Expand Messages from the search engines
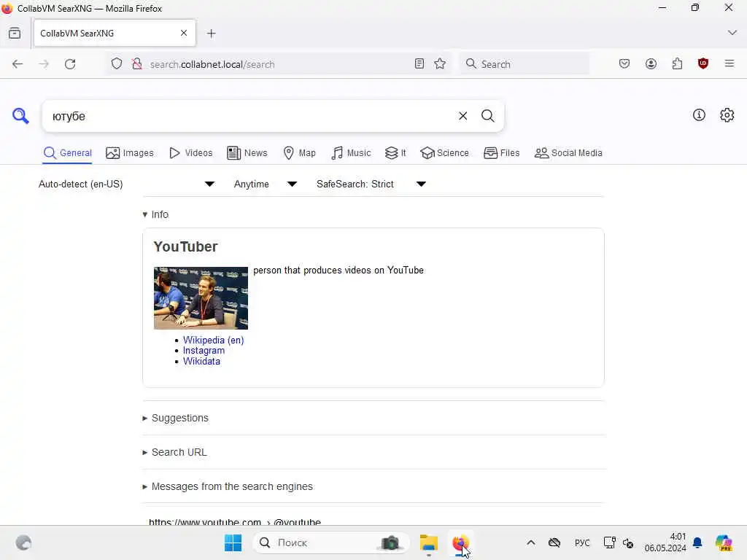Viewport: 747px width, 560px height. [x=228, y=486]
